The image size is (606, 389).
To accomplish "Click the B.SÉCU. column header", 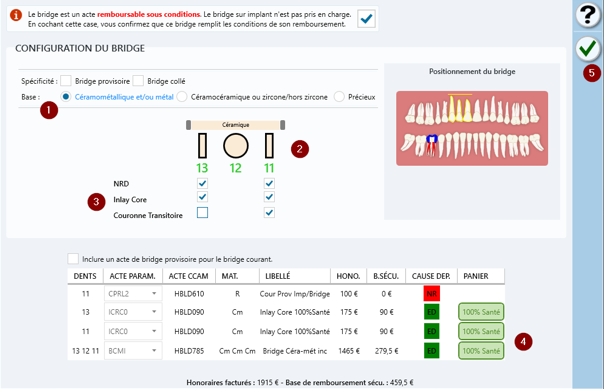I will coord(386,276).
